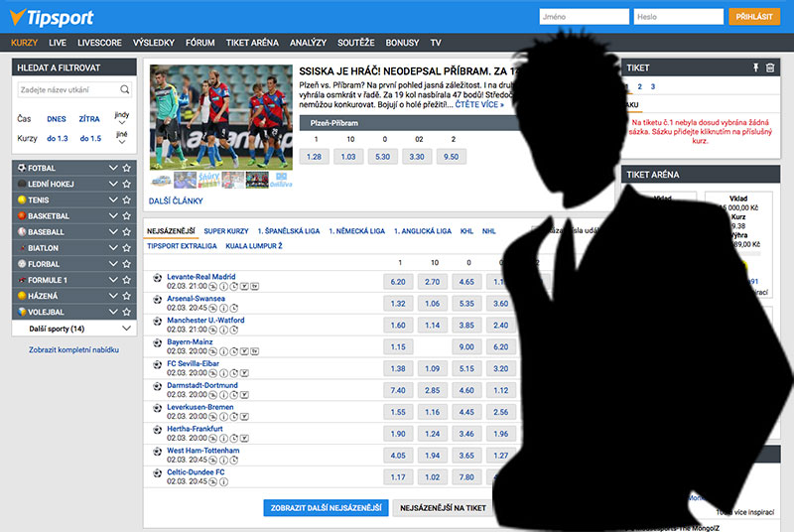Click the info icon under Arsenal-Swansea
The width and height of the screenshot is (794, 532).
[222, 307]
